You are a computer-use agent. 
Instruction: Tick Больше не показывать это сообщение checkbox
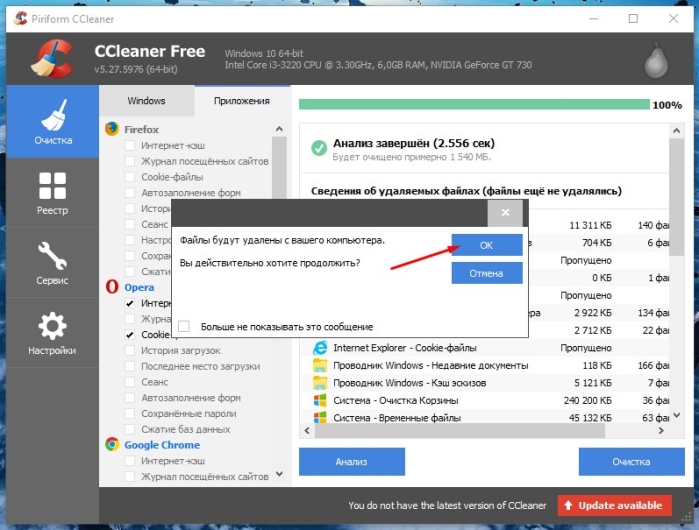tap(184, 326)
